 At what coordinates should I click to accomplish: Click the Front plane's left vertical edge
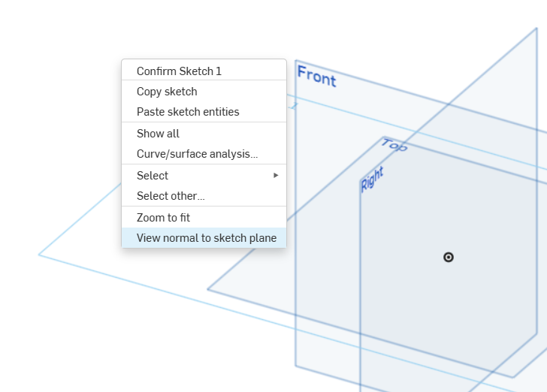pos(295,315)
